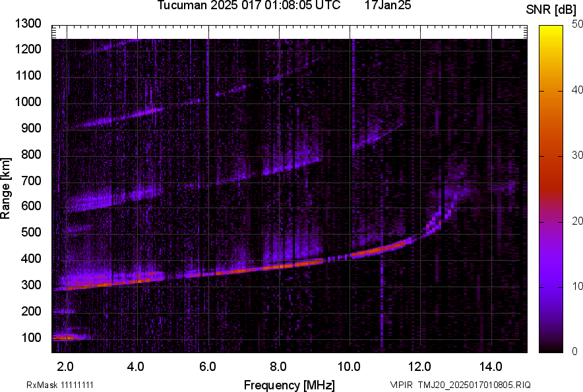Click the 'Range [km]' axis label
583x392 pixels.
point(5,188)
